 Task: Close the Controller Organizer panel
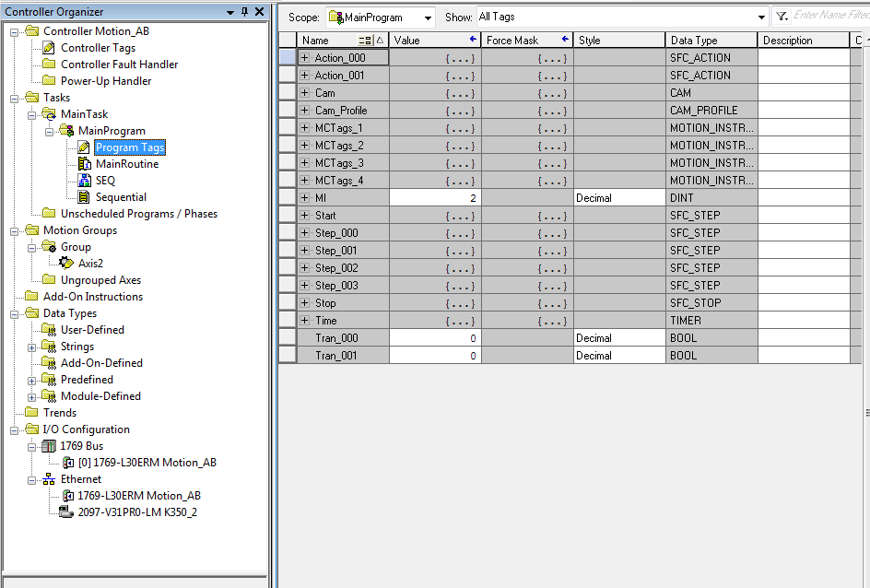pyautogui.click(x=259, y=12)
